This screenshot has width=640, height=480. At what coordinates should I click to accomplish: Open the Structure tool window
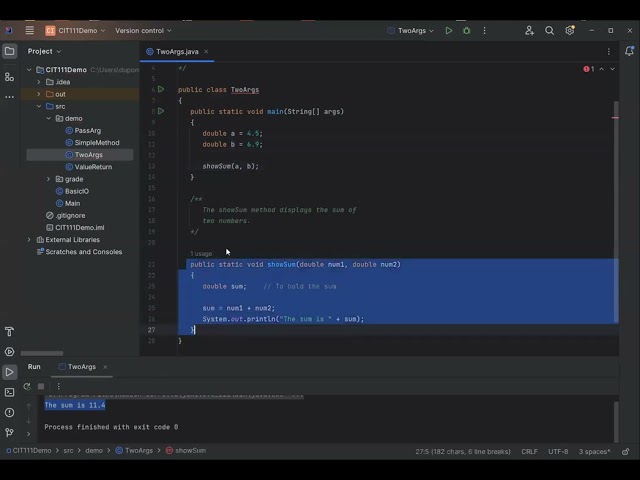(9, 77)
